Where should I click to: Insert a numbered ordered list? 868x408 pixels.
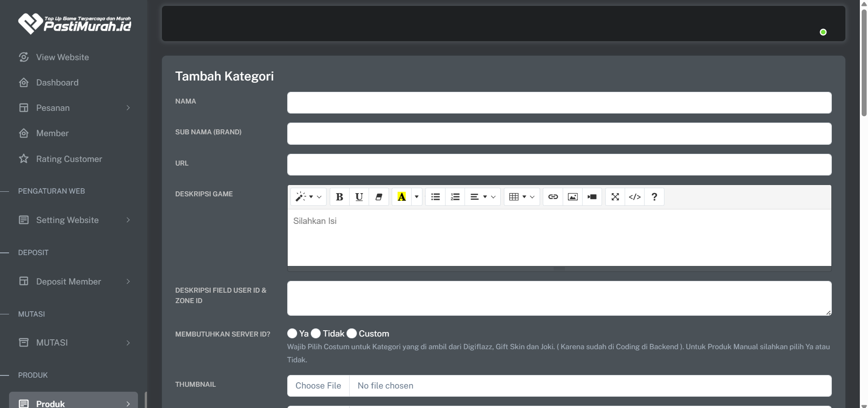pos(455,197)
